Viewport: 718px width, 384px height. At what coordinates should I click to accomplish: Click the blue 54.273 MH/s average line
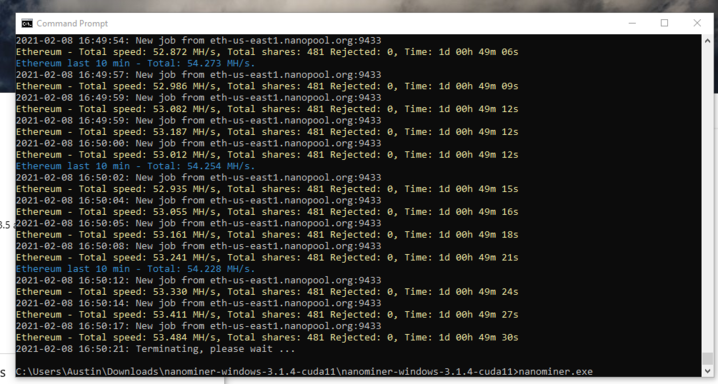136,64
